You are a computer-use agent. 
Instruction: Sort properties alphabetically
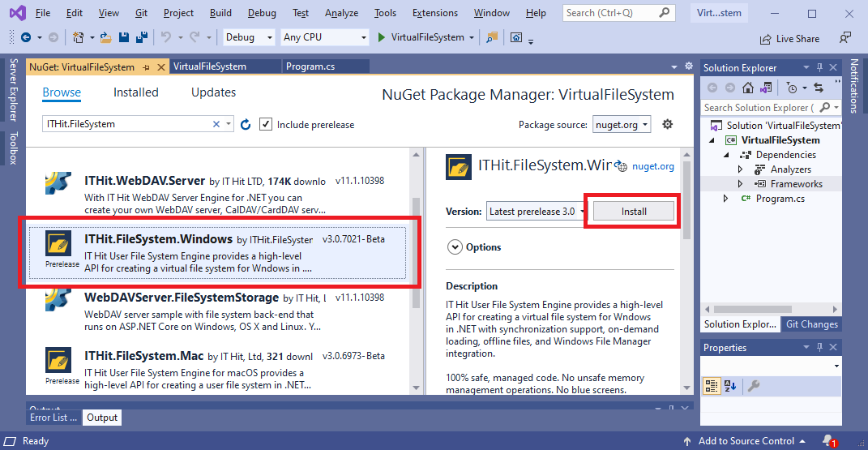[730, 385]
